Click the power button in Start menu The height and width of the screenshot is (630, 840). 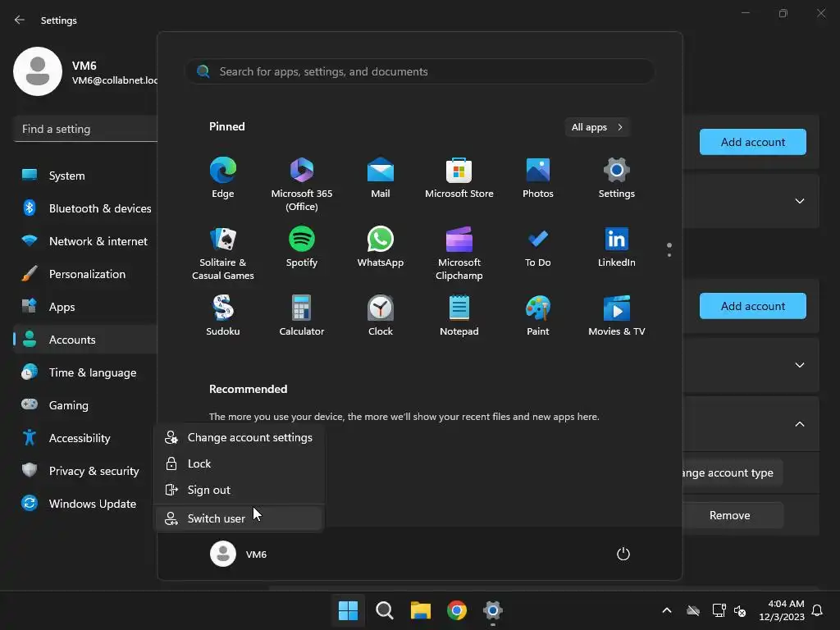tap(623, 554)
